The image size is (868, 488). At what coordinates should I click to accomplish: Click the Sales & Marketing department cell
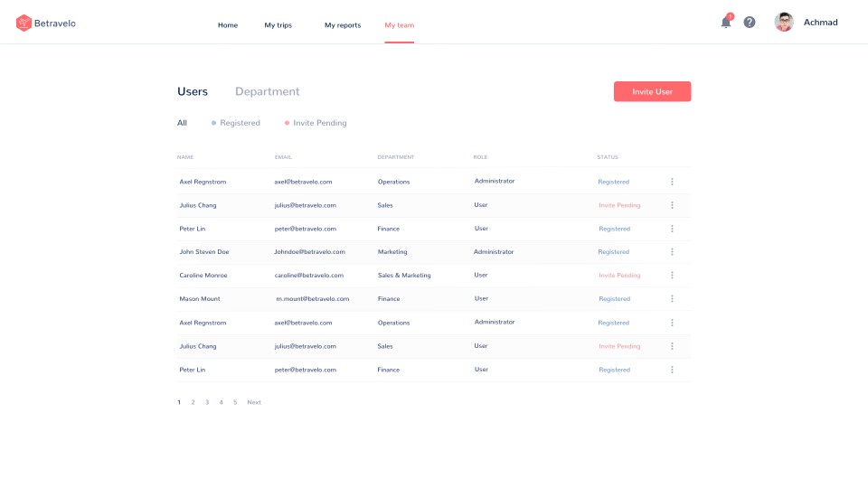[404, 275]
